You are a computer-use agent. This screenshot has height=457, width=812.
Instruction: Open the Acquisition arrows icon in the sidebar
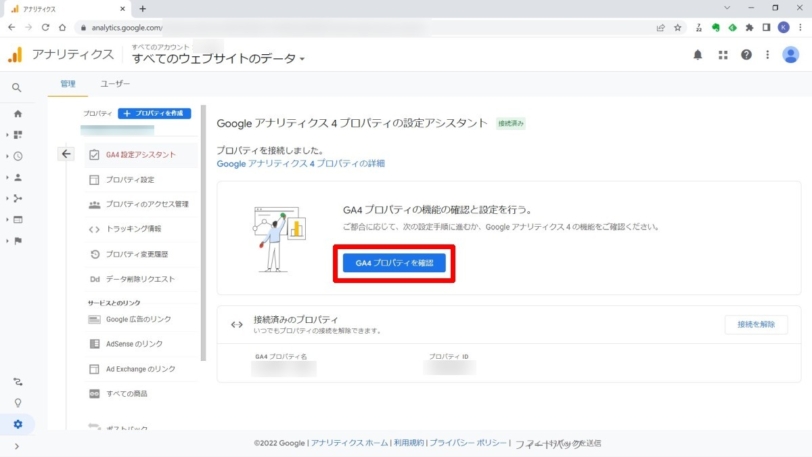click(18, 198)
